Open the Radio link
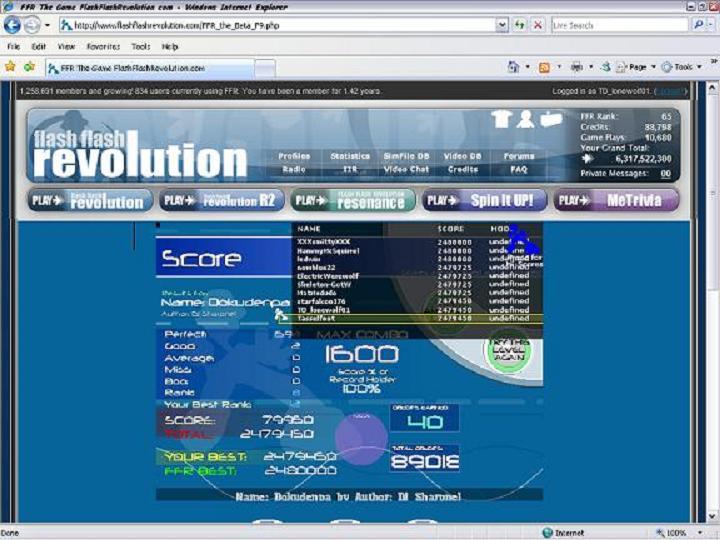 pos(294,169)
